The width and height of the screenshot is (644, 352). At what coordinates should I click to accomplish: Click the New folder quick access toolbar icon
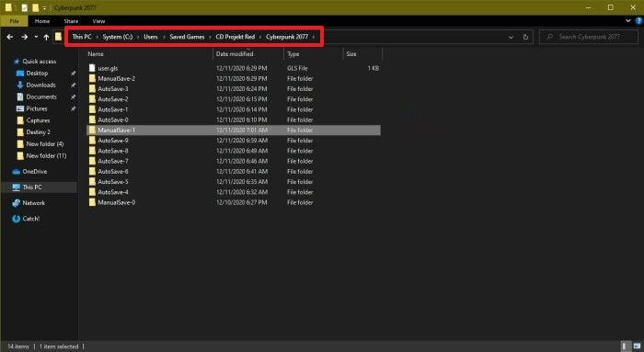[x=35, y=7]
